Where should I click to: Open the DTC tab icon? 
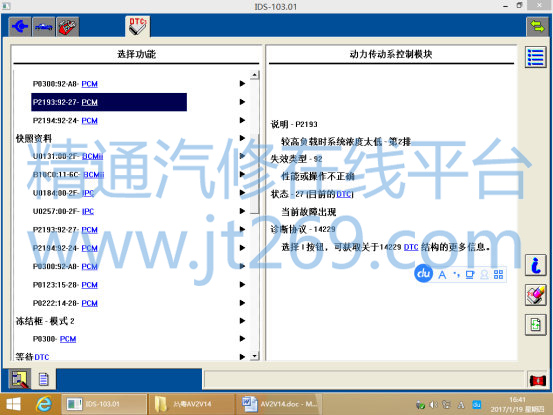pyautogui.click(x=138, y=26)
